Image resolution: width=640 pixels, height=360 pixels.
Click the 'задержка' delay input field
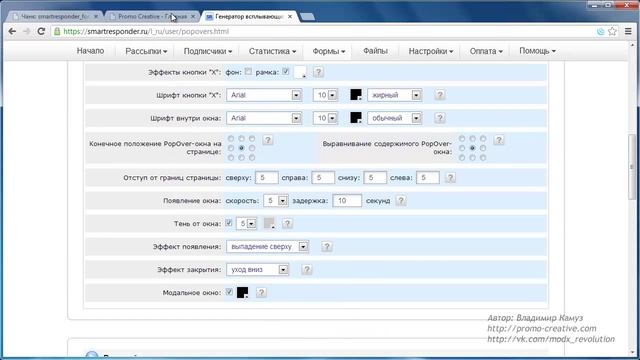coord(347,201)
